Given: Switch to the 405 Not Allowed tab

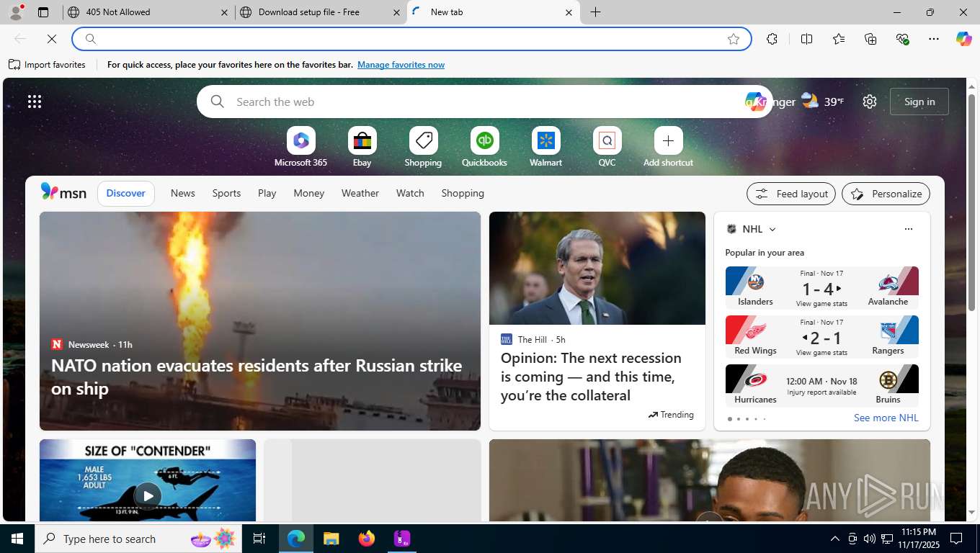Looking at the screenshot, I should (148, 12).
